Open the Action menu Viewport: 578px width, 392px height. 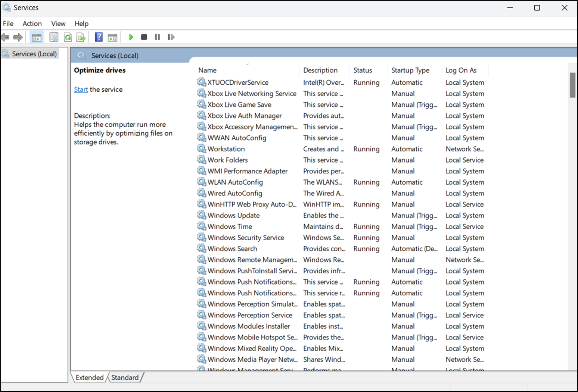point(32,23)
